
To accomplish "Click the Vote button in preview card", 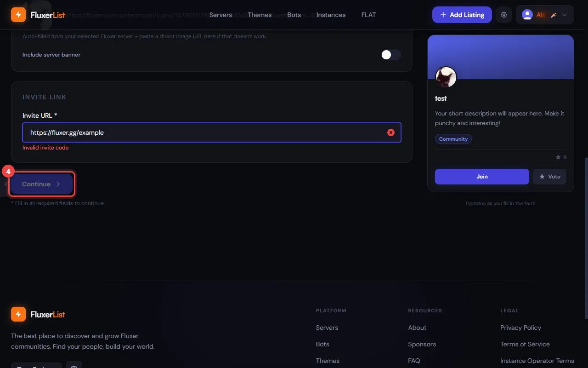I will [549, 177].
